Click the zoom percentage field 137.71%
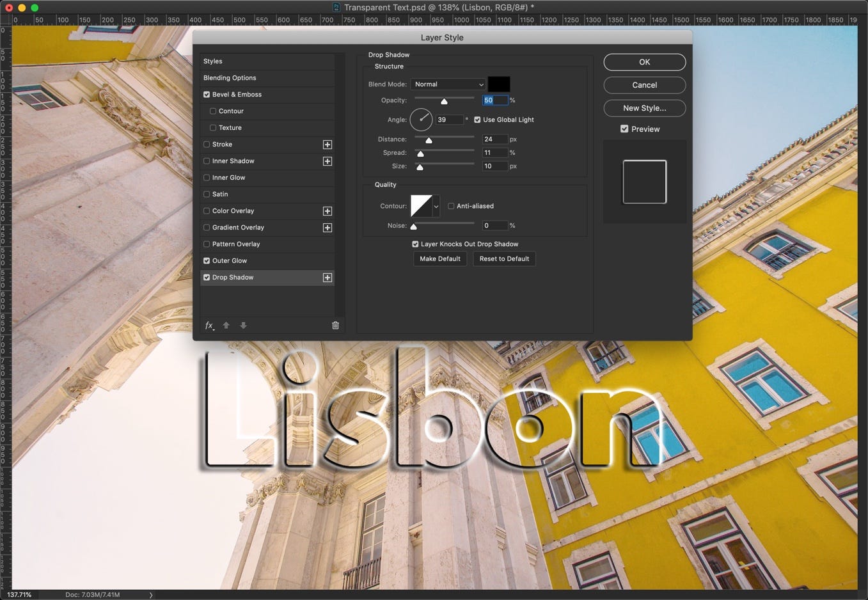The width and height of the screenshot is (868, 600). [x=19, y=595]
